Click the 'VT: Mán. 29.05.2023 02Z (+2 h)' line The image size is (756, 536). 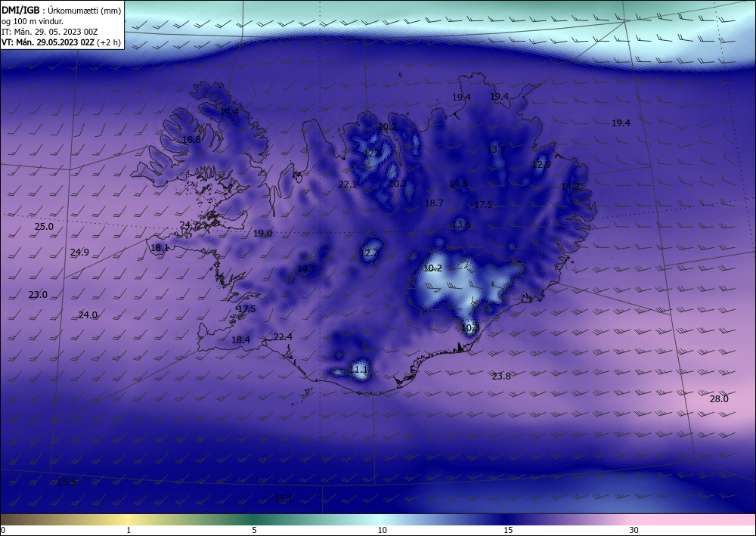coord(61,42)
